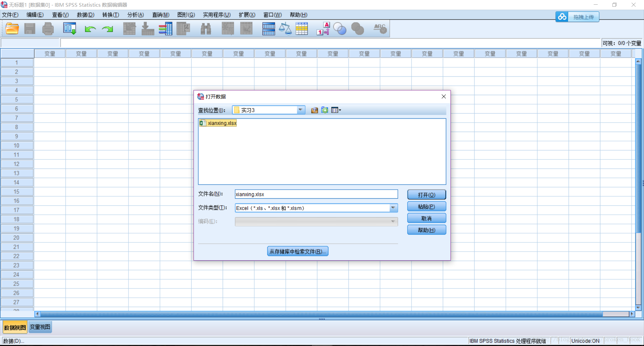Switch to 数据视图 tab
This screenshot has width=644, height=346.
[x=15, y=327]
